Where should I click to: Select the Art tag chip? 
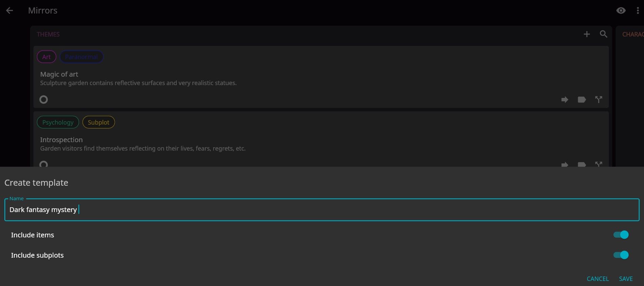(x=47, y=57)
